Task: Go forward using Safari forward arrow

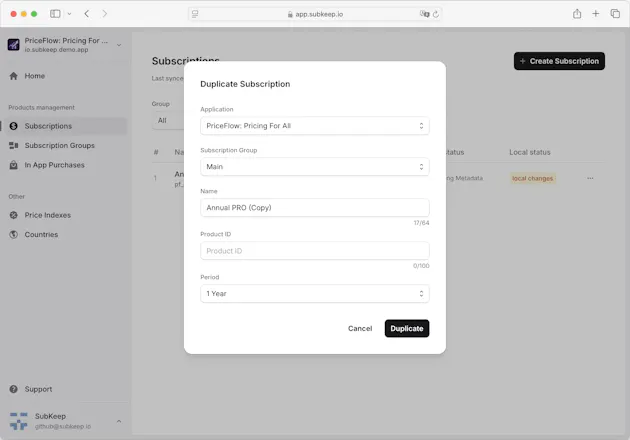Action: pyautogui.click(x=105, y=14)
